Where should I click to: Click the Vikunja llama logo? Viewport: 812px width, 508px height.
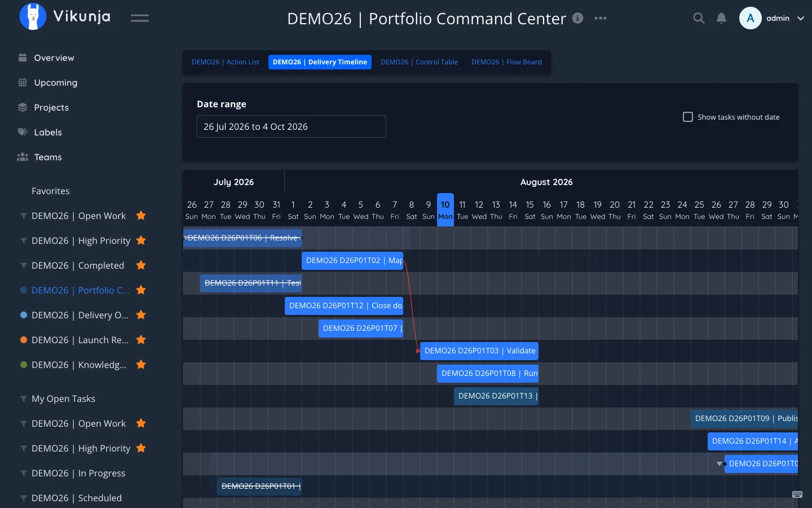pos(33,17)
